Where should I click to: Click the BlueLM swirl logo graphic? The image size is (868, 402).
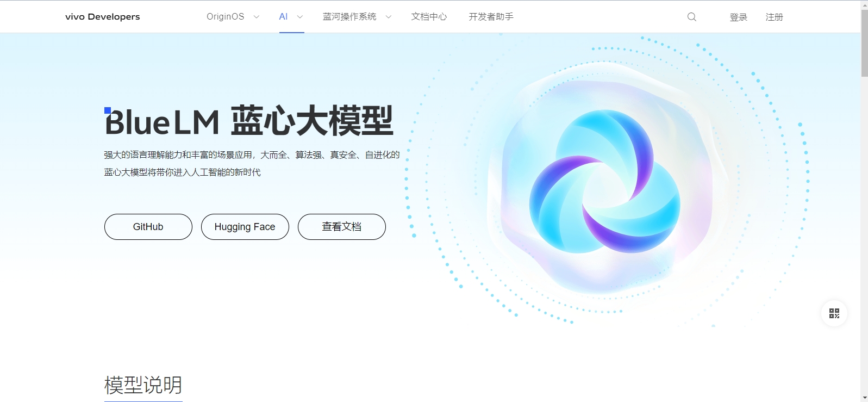[605, 181]
